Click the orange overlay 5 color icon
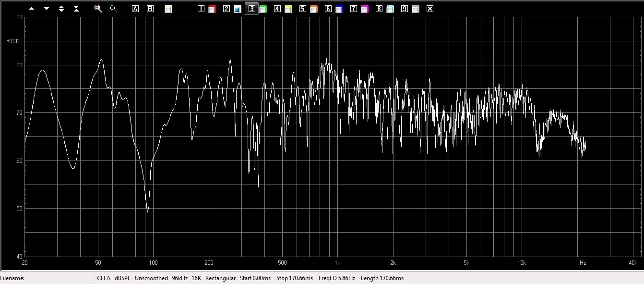Viewport: 644px width, 284px height. pos(313,9)
